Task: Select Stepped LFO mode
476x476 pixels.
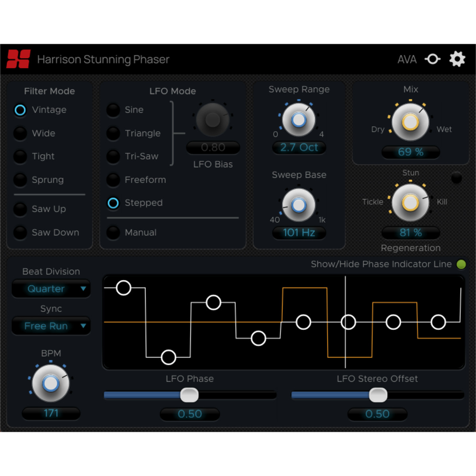Action: pyautogui.click(x=113, y=203)
